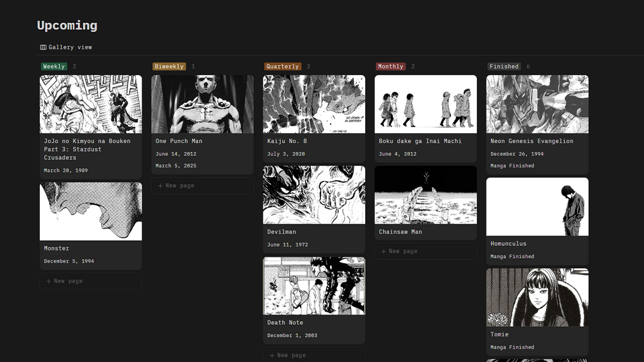Click Manga Finished under Tomie
The height and width of the screenshot is (362, 644).
[x=512, y=347]
